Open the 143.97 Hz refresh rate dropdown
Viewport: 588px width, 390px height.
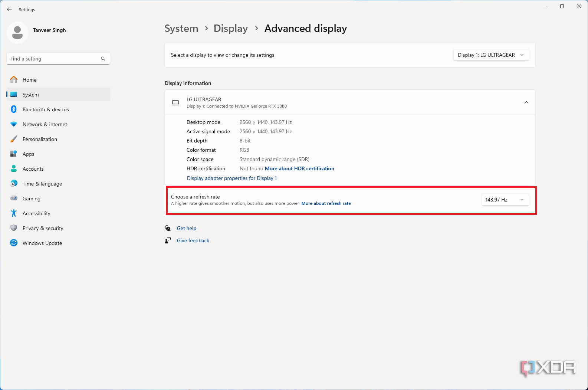(505, 200)
